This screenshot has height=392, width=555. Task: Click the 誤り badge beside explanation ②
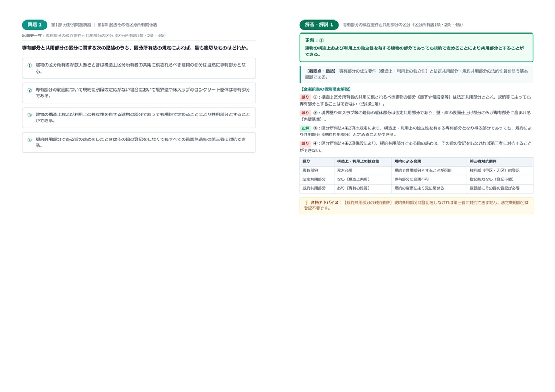point(305,113)
